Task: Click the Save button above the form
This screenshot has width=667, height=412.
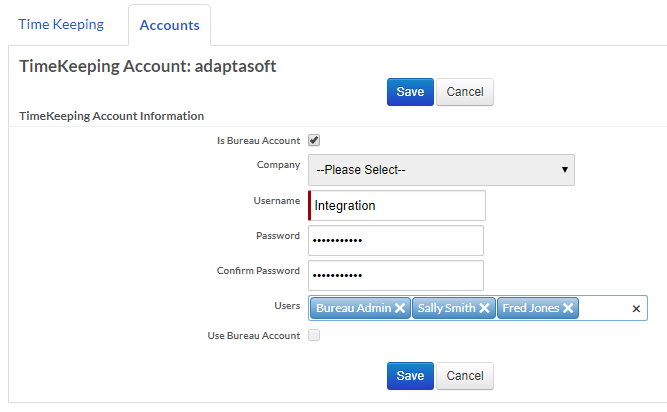Action: pyautogui.click(x=410, y=92)
